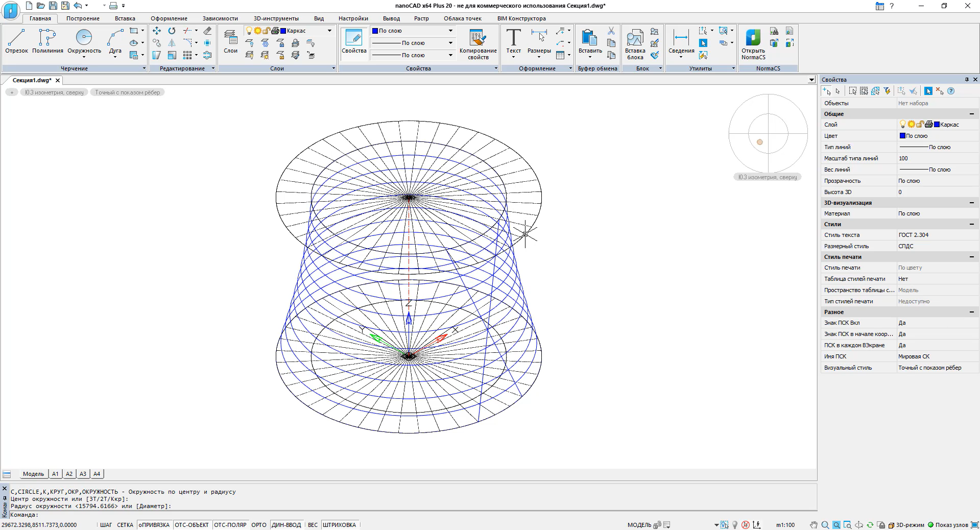Collapse the 3D-визуализация section
This screenshot has height=530, width=980.
coord(972,203)
